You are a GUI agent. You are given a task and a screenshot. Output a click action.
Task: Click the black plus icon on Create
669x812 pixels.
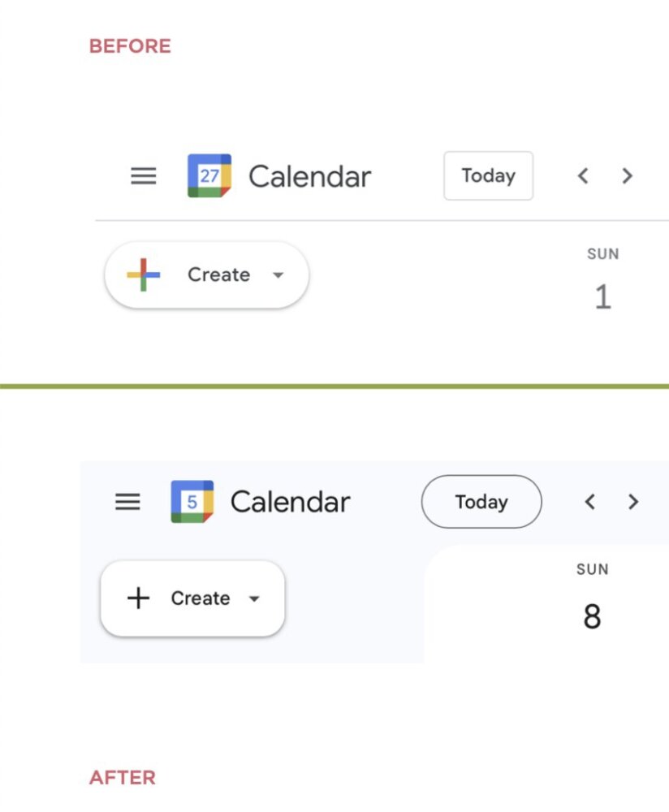[x=139, y=598]
